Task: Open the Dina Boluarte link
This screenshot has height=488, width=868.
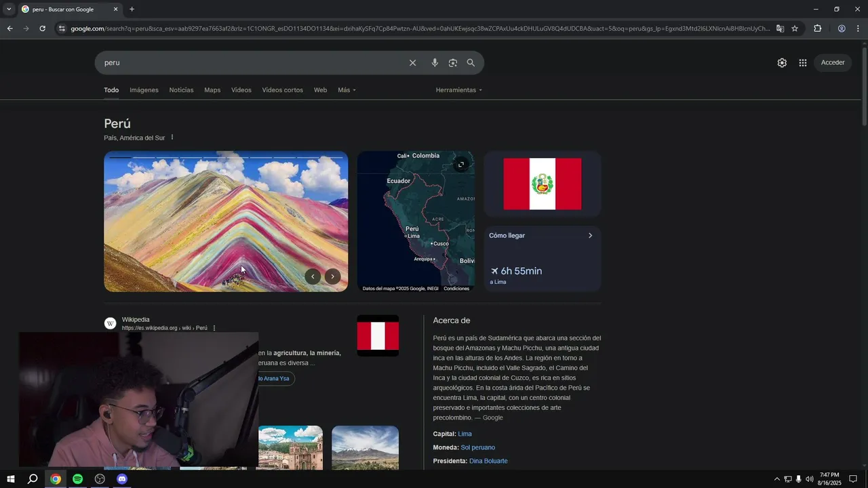Action: (x=488, y=461)
